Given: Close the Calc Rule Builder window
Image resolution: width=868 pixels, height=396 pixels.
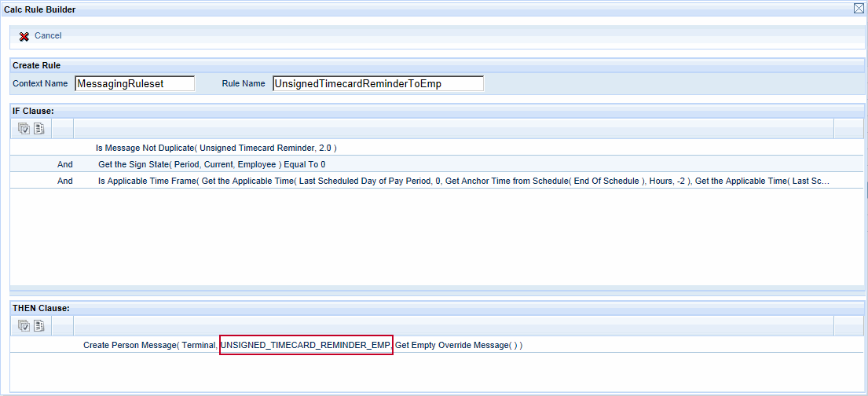Looking at the screenshot, I should click(859, 9).
